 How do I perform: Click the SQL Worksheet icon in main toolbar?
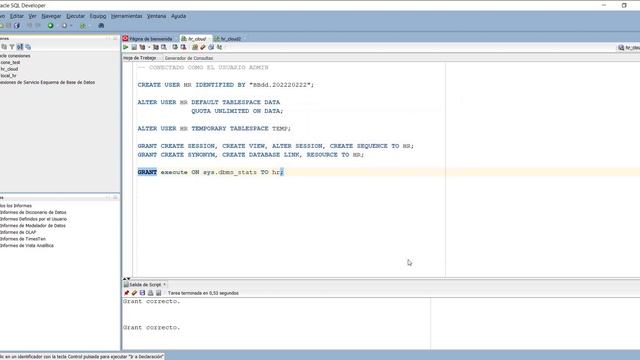coord(83,26)
